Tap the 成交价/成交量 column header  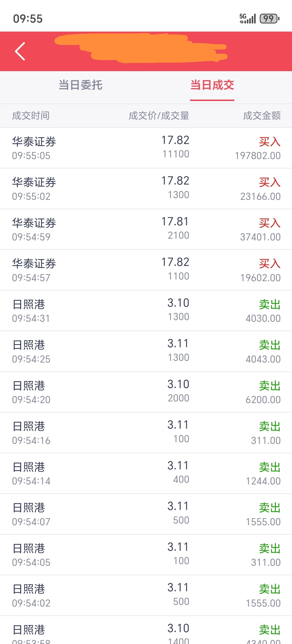[159, 116]
